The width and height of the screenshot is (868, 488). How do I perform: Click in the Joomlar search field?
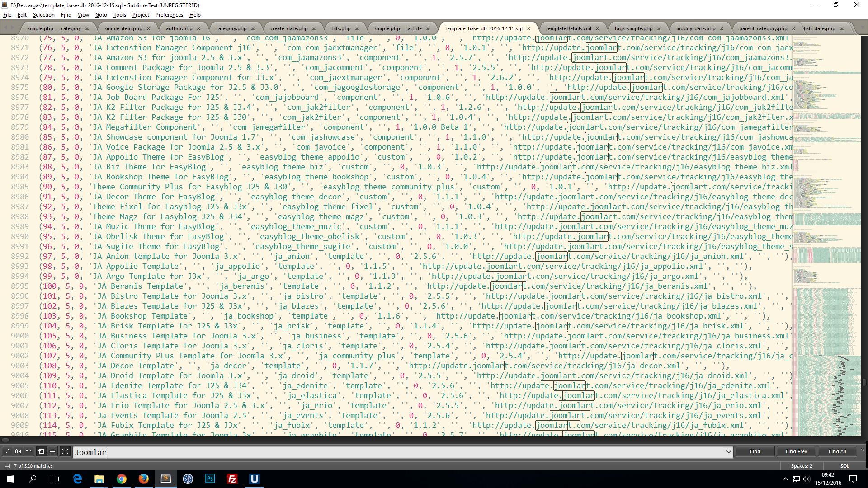[398, 452]
